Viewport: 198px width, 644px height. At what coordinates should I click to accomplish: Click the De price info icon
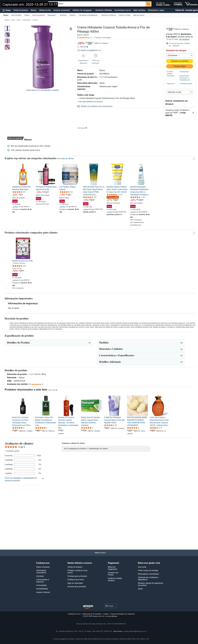point(87,47)
